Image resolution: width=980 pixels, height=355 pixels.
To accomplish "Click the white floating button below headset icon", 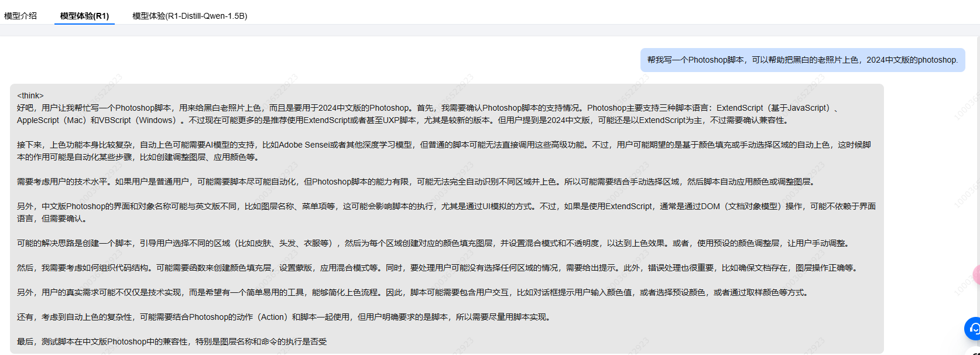I will click(975, 351).
